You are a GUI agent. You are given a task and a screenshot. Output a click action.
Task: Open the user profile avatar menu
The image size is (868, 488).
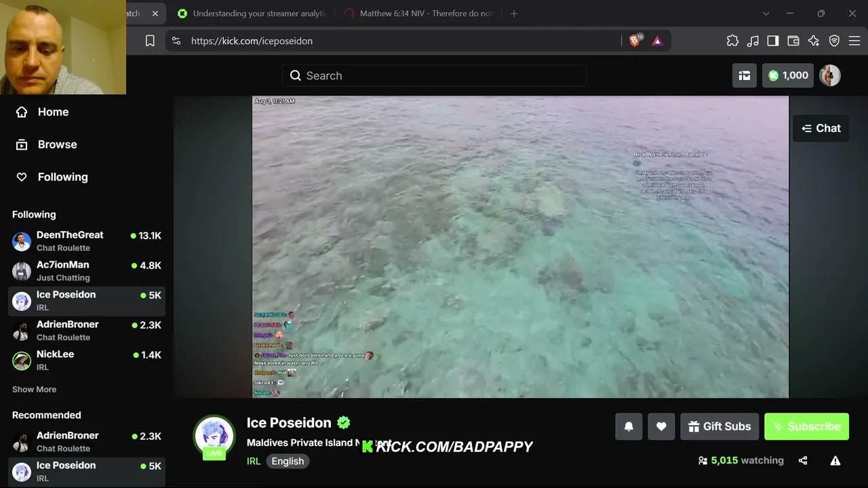tap(830, 75)
